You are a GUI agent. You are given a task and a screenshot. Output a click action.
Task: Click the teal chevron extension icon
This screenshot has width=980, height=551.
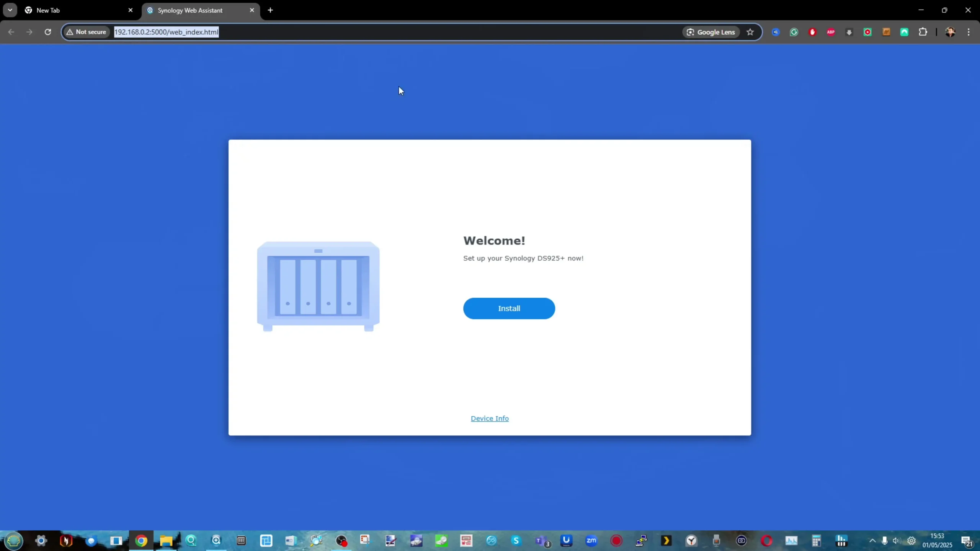point(904,32)
